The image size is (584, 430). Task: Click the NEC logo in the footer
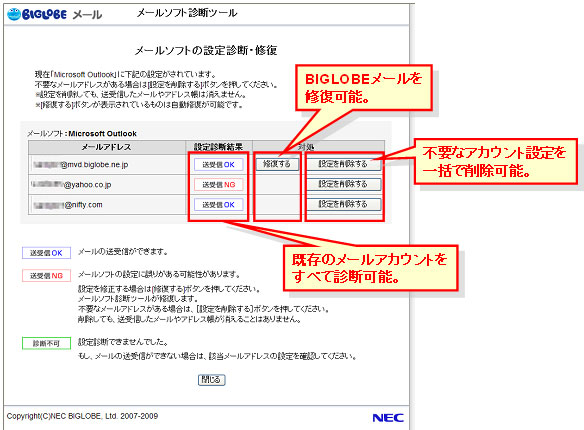point(388,418)
